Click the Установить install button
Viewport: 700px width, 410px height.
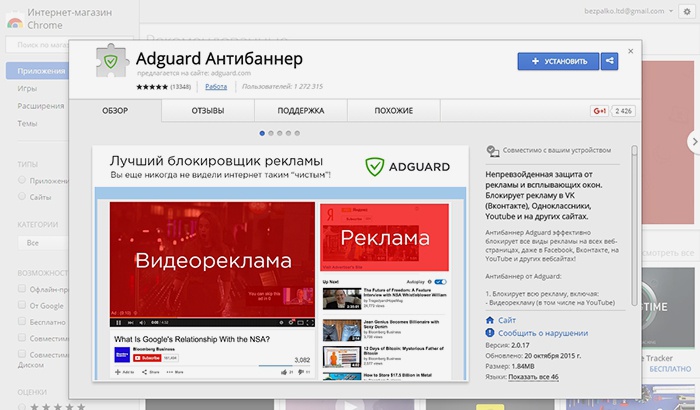558,61
